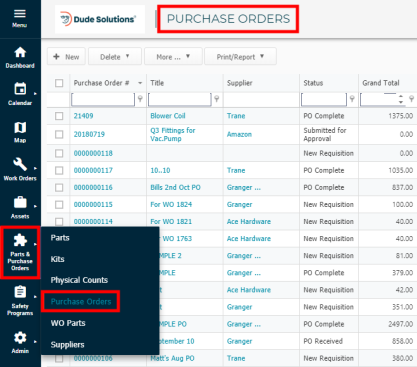The image size is (417, 367).
Task: Select Physical Counts from submenu
Action: pos(79,280)
